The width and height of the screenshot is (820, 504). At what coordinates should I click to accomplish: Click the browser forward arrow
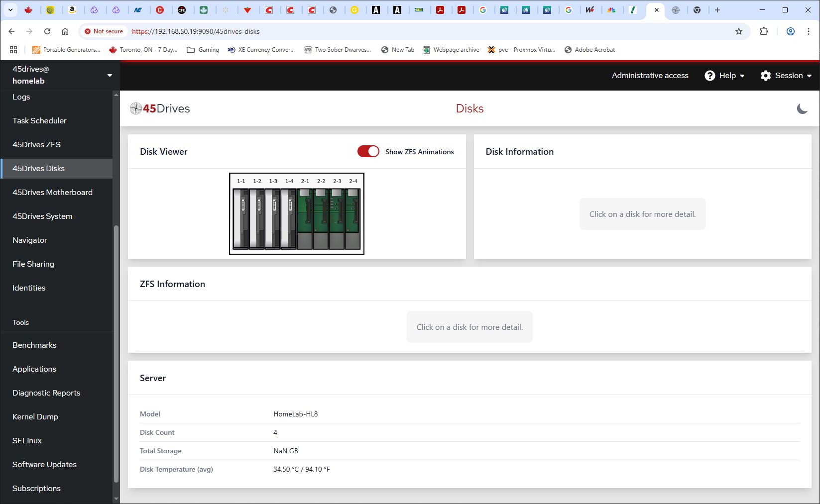coord(29,31)
